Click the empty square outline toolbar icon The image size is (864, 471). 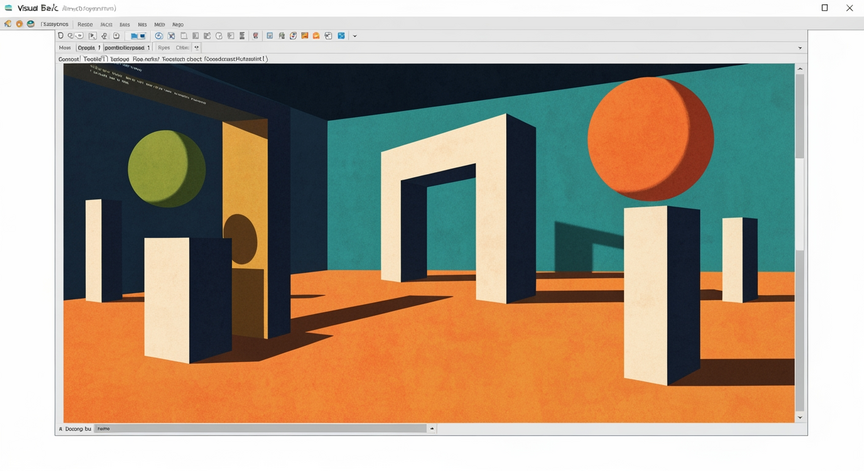tap(183, 36)
